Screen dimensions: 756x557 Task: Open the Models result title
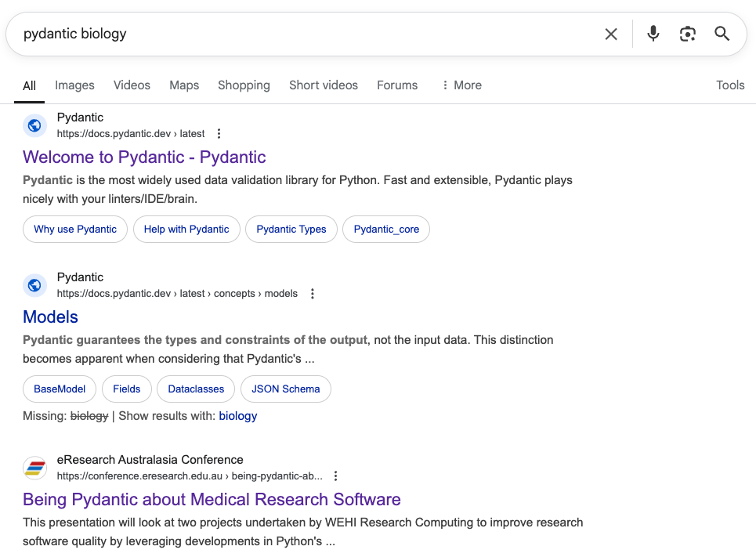point(50,317)
